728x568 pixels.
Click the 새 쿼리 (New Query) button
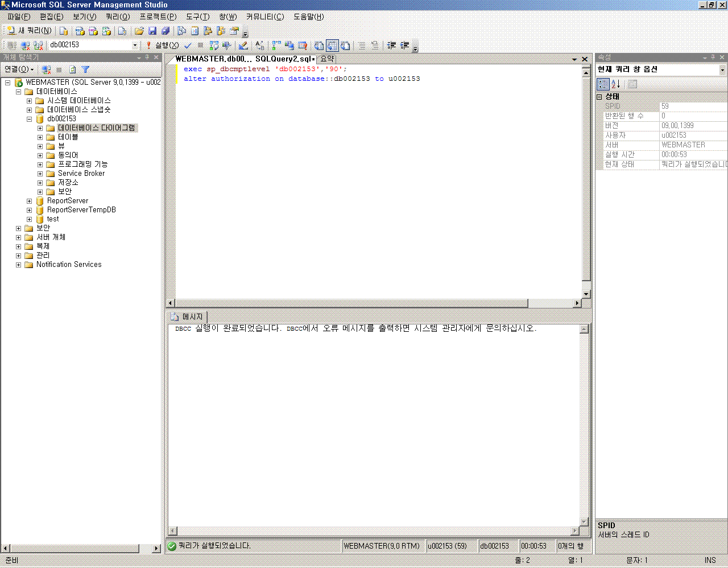pyautogui.click(x=29, y=31)
